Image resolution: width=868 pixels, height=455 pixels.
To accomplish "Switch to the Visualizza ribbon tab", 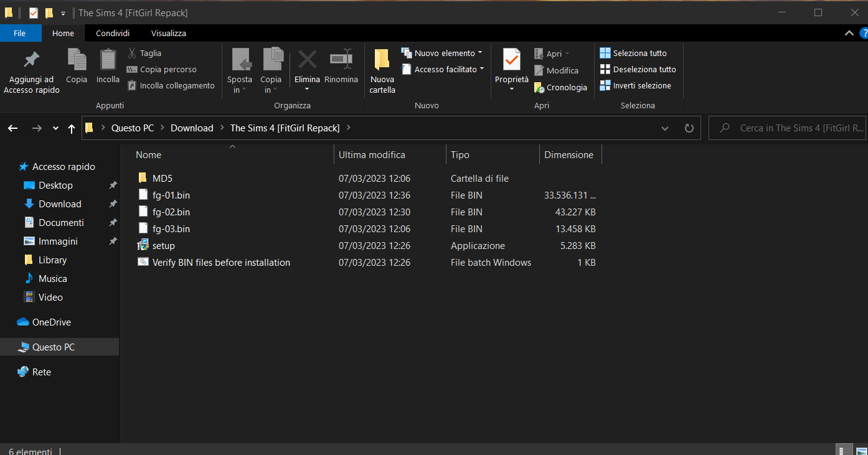I will [169, 33].
